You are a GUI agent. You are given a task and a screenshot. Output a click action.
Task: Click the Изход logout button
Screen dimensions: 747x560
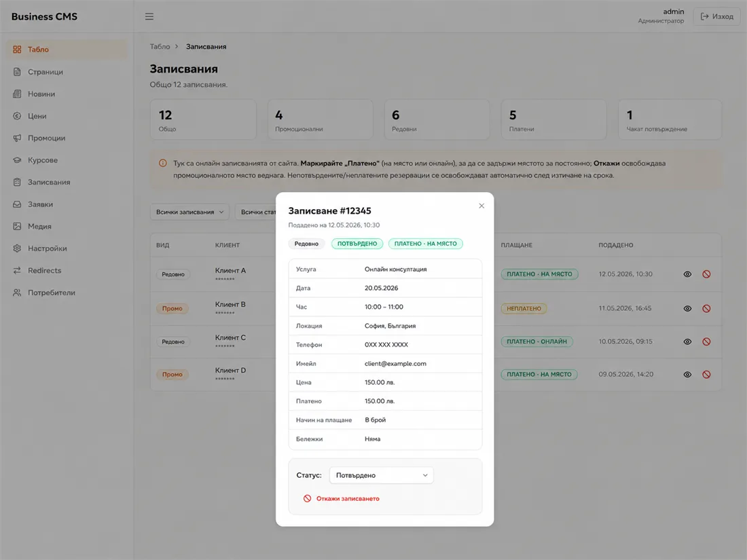point(716,17)
